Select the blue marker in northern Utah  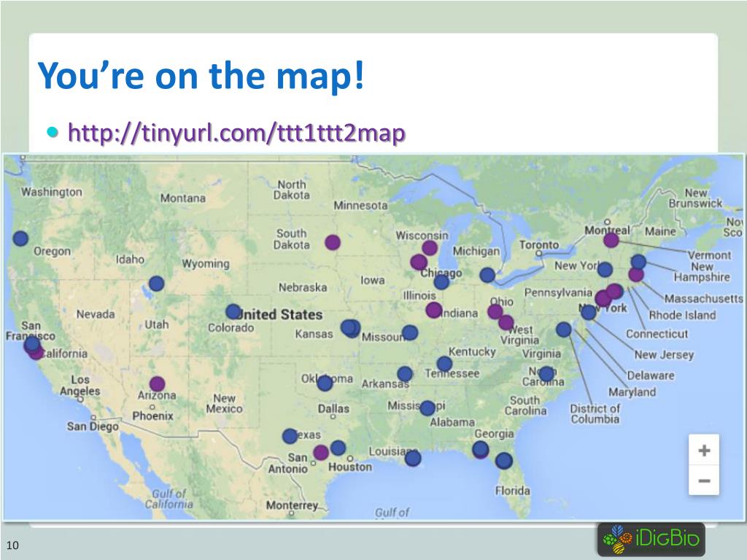(156, 284)
